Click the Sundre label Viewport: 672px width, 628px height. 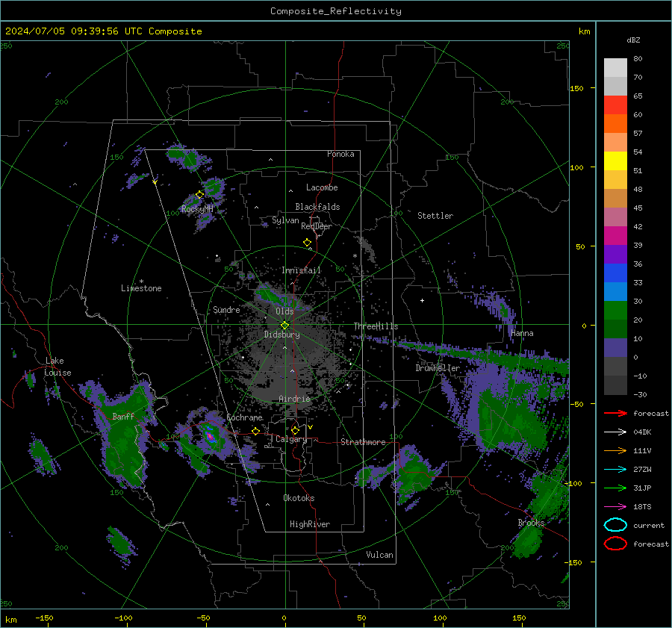(226, 310)
